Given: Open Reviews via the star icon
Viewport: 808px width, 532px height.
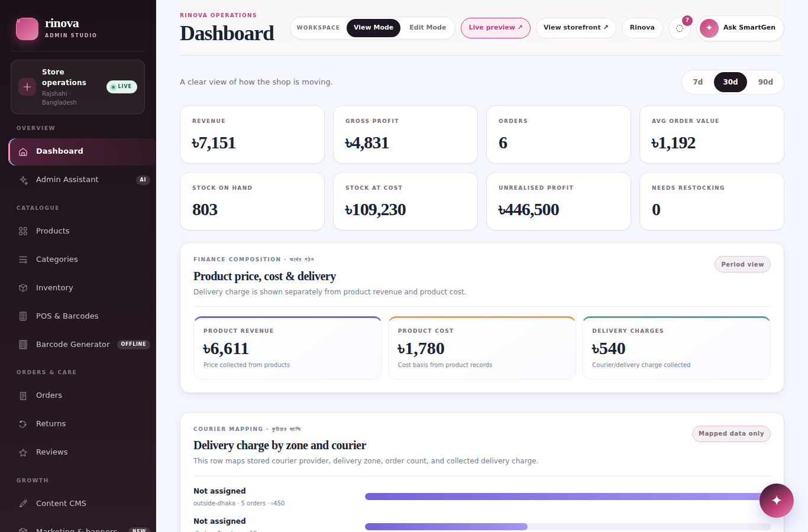Looking at the screenshot, I should tap(23, 452).
